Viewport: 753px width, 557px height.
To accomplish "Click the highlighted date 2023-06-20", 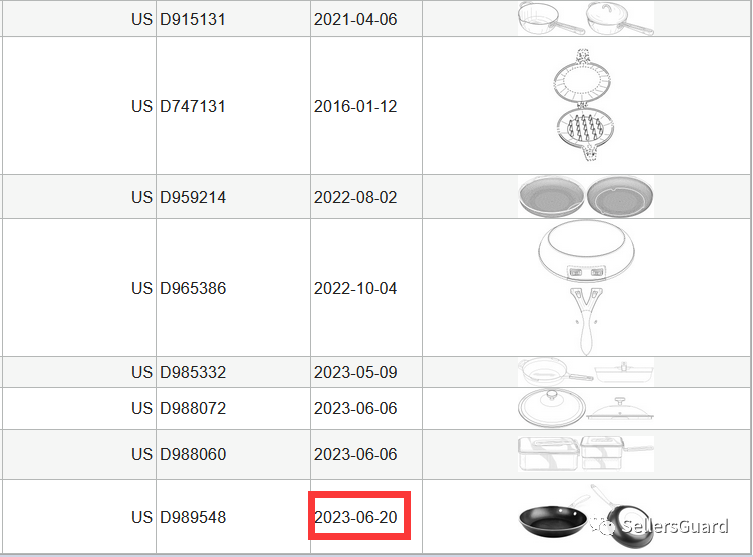I will click(356, 518).
